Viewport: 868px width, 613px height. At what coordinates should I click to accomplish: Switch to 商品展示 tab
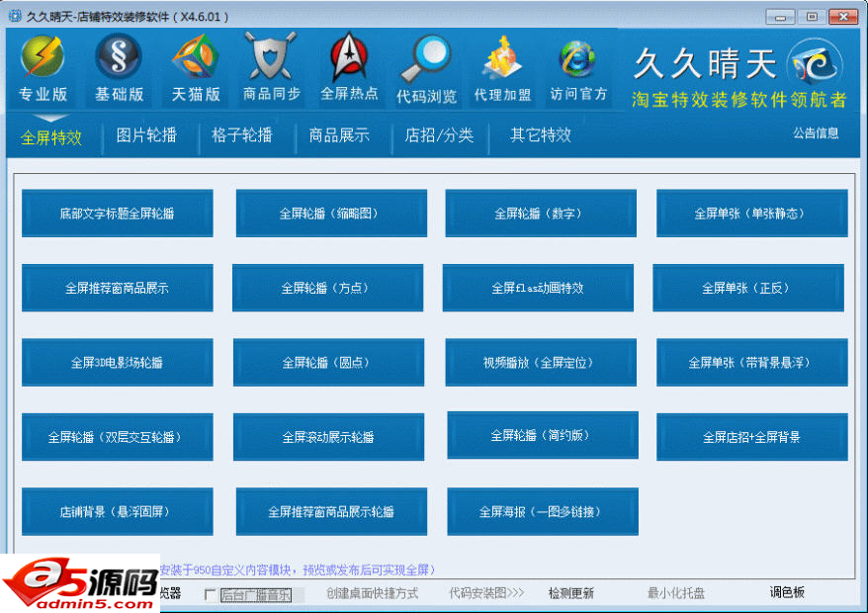[x=339, y=134]
